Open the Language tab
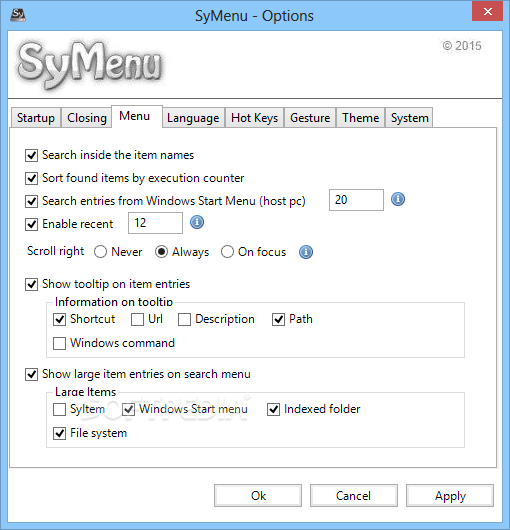This screenshot has width=510, height=530. click(193, 118)
